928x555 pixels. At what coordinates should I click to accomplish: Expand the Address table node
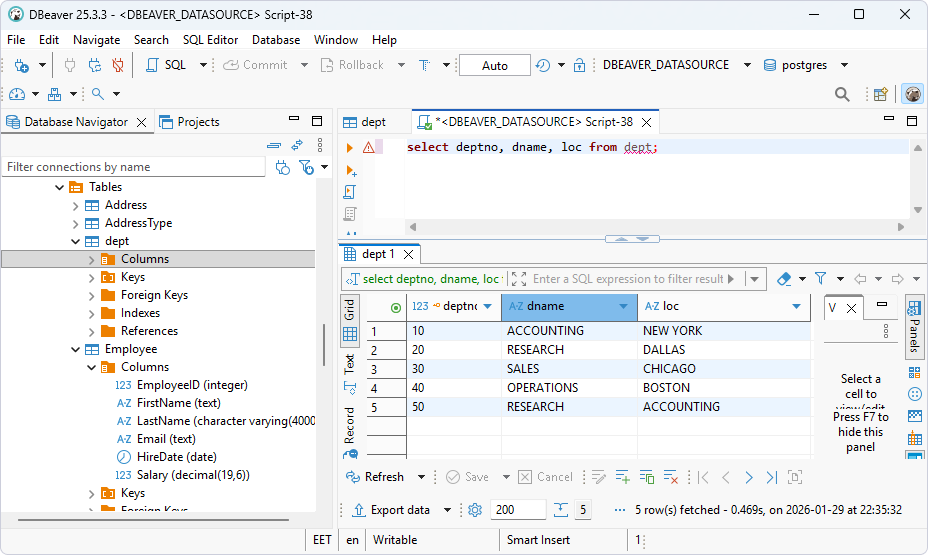pos(75,206)
